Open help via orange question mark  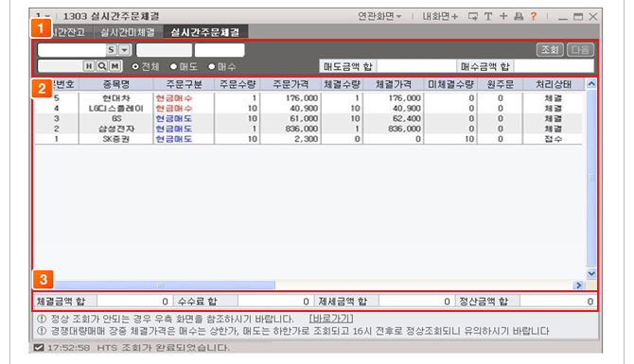(x=534, y=16)
